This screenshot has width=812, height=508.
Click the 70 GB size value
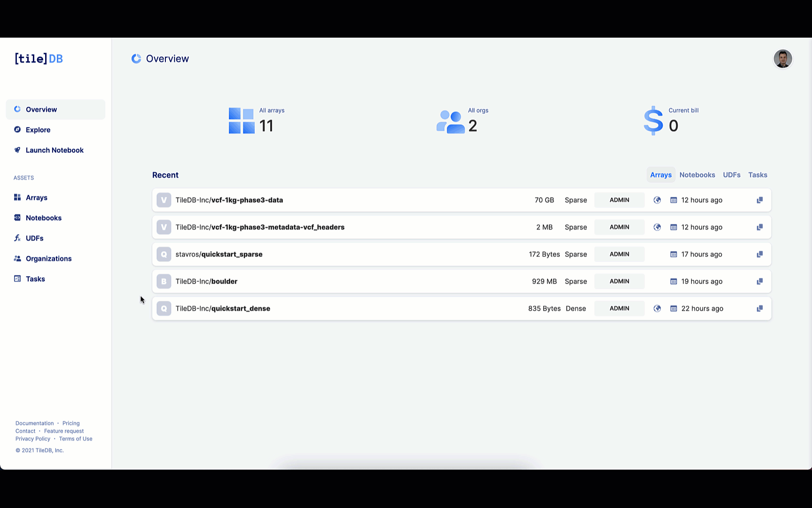tap(544, 200)
